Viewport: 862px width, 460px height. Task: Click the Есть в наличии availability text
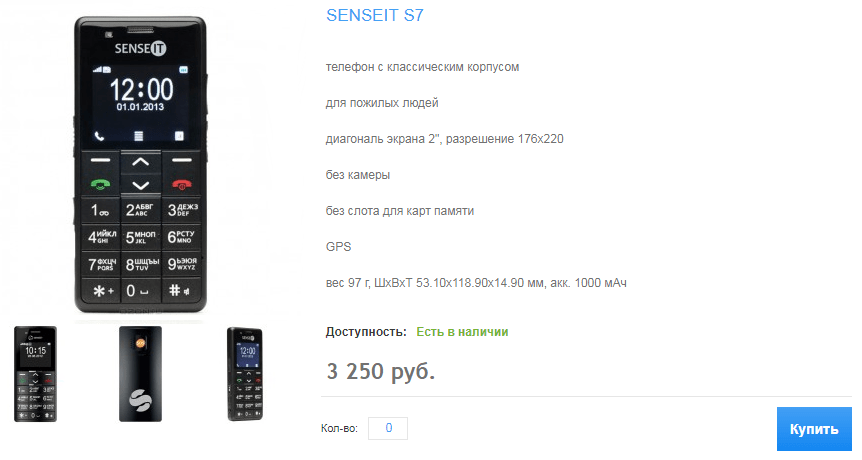point(462,332)
